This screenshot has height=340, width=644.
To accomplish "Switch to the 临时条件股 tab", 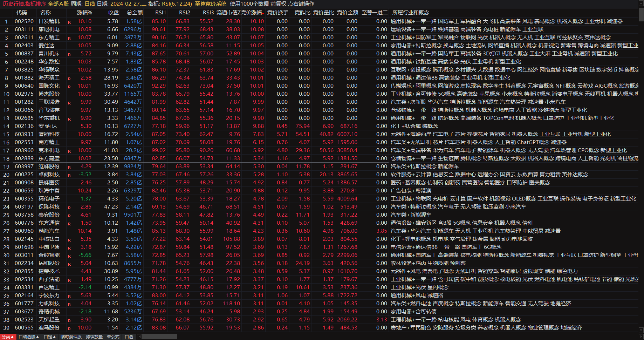I will click(71, 337).
